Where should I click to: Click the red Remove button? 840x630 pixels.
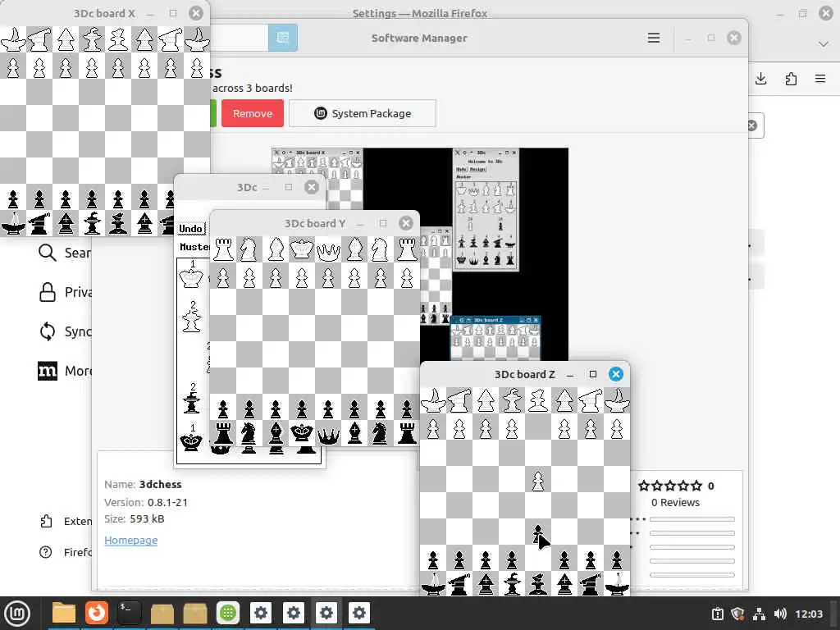point(253,113)
